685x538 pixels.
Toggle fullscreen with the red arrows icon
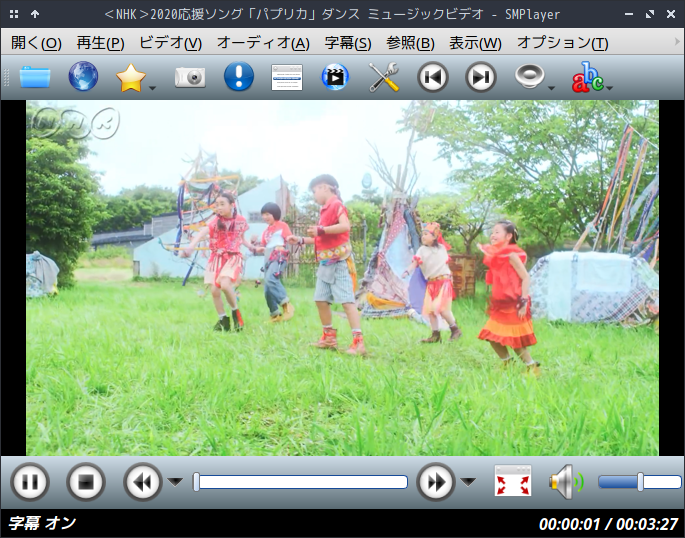[x=513, y=481]
